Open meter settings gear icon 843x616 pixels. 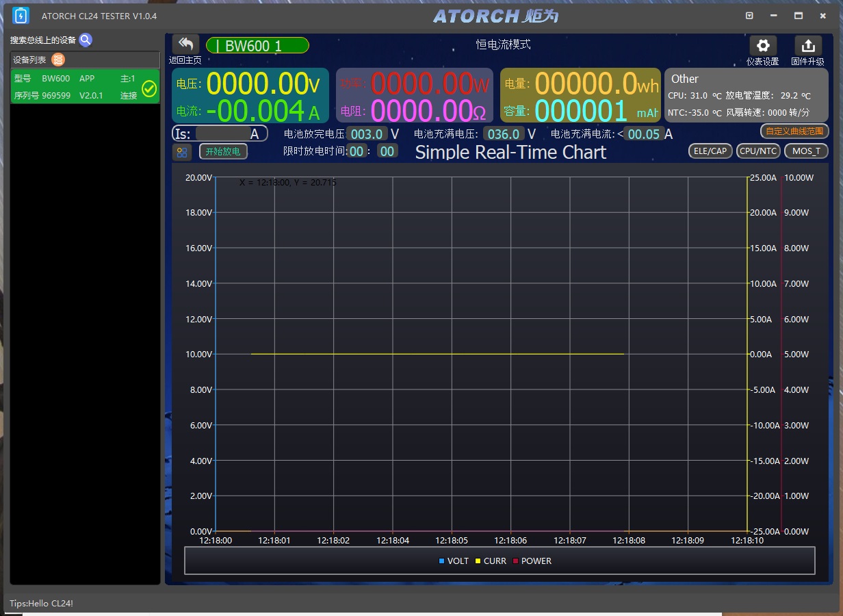[763, 46]
